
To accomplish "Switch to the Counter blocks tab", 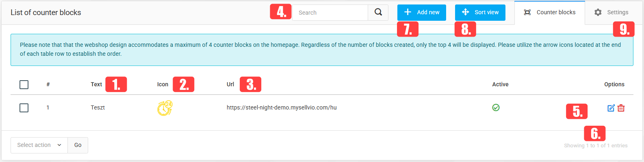I will pyautogui.click(x=549, y=12).
